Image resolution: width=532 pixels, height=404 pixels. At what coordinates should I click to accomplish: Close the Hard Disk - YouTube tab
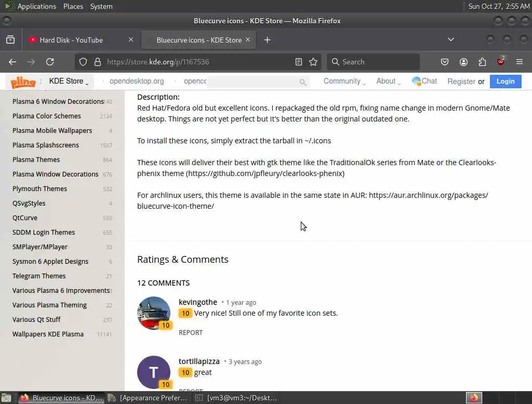[131, 39]
